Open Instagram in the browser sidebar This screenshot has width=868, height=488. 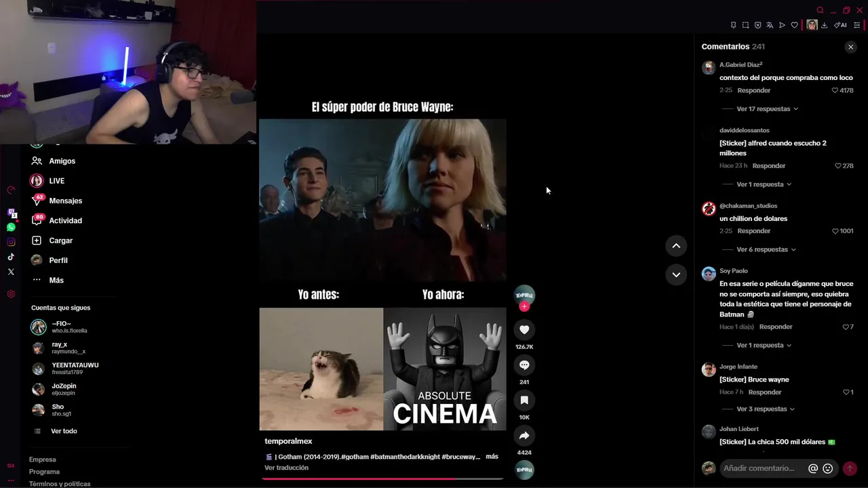pos(11,242)
